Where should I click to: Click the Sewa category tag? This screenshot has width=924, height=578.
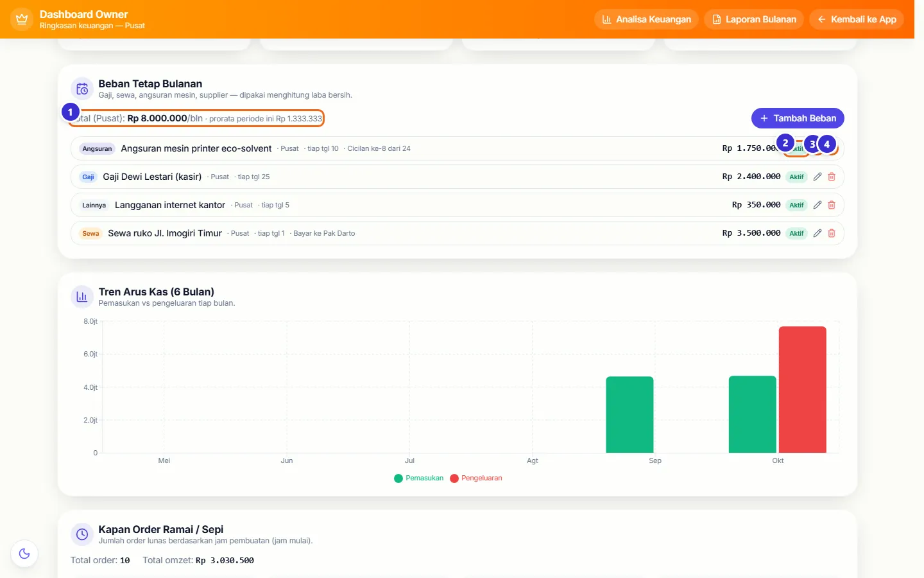pyautogui.click(x=90, y=233)
